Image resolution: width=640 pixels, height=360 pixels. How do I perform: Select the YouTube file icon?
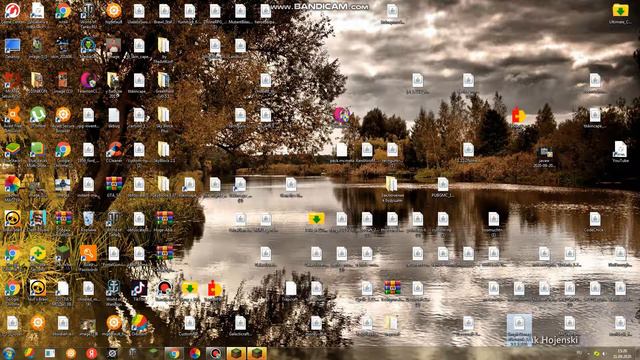[620, 149]
